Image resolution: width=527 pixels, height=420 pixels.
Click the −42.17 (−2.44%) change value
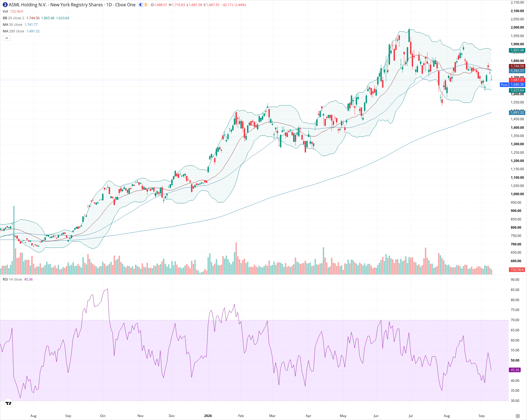click(234, 5)
